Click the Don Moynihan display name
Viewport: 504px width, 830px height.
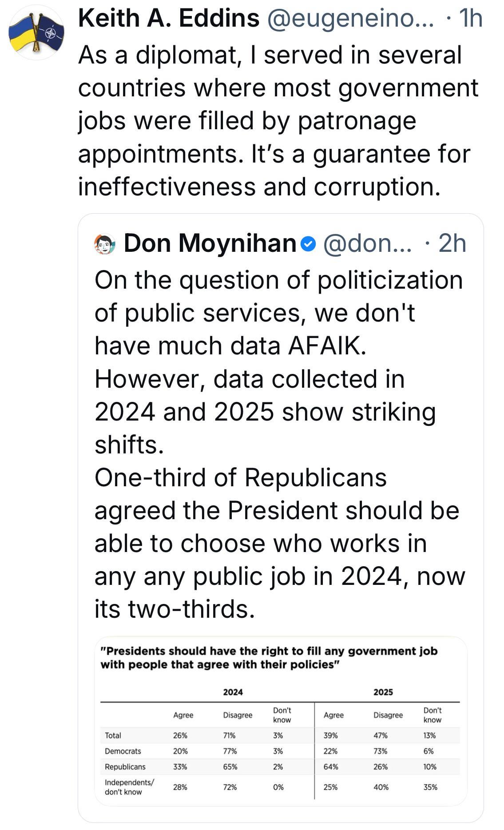click(x=210, y=243)
